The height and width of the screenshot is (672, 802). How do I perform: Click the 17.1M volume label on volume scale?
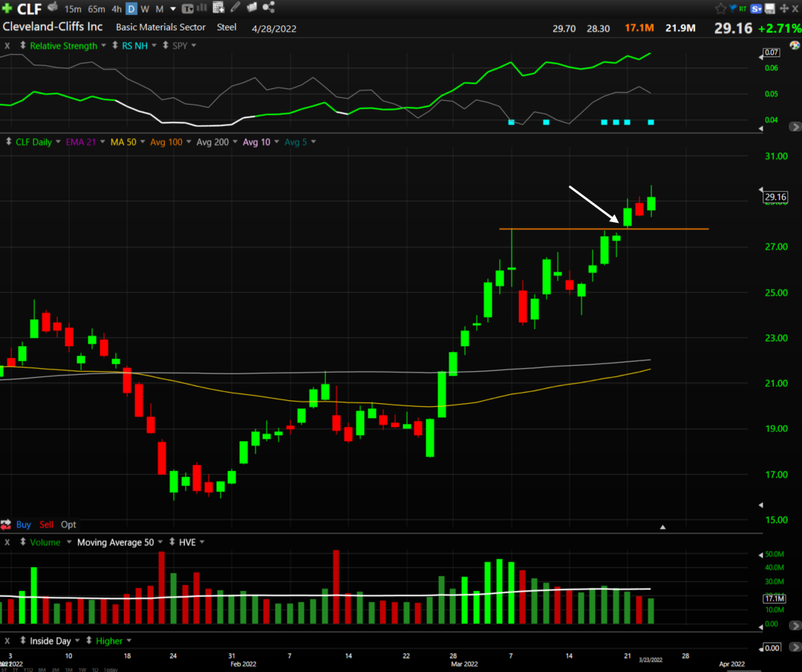775,598
